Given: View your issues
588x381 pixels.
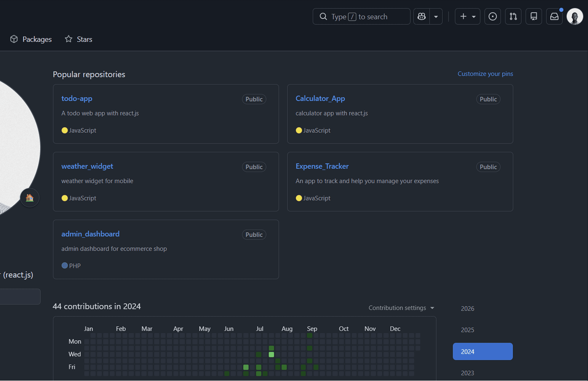Looking at the screenshot, I should click(493, 16).
